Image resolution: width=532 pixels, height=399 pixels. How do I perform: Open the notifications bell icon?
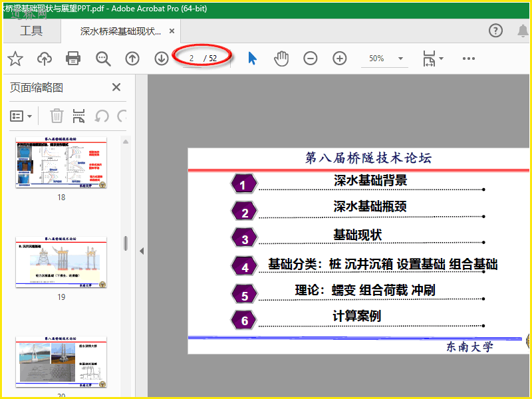[523, 31]
